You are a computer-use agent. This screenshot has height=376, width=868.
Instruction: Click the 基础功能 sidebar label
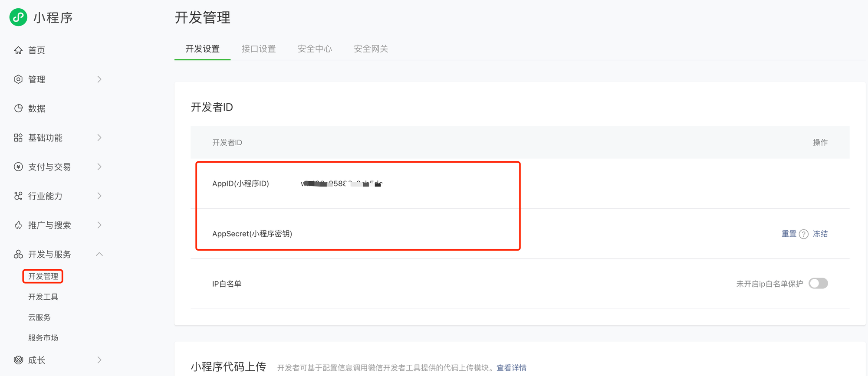tap(45, 137)
